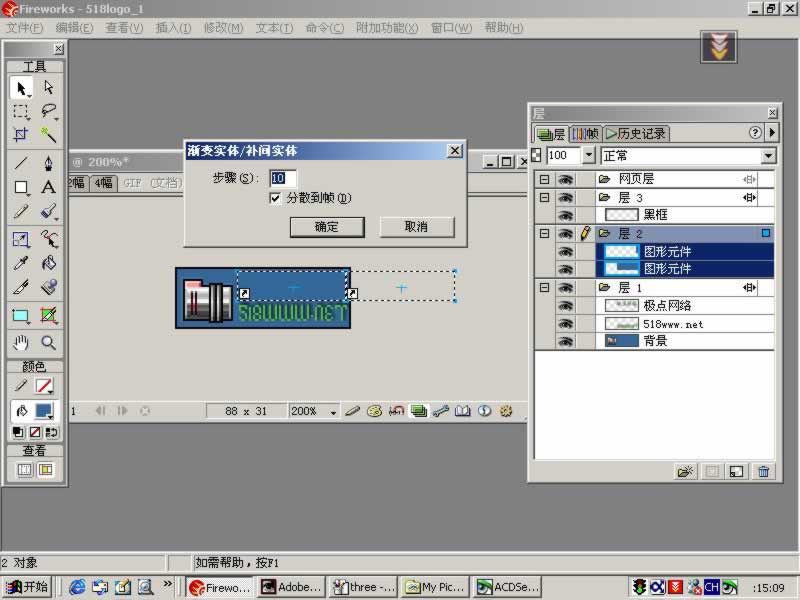Toggle visibility of 黑框 object
This screenshot has height=600, width=800.
click(x=565, y=215)
